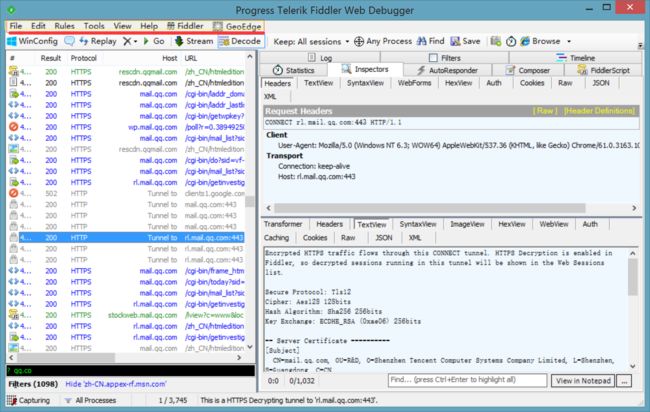Click the session list vertical scrollbar
Image resolution: width=650 pixels, height=412 pixels.
coord(250,201)
